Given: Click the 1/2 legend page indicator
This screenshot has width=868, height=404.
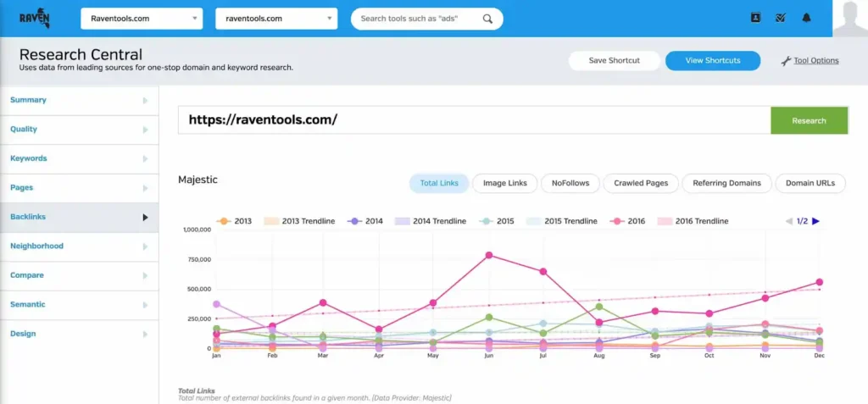Looking at the screenshot, I should pyautogui.click(x=802, y=221).
